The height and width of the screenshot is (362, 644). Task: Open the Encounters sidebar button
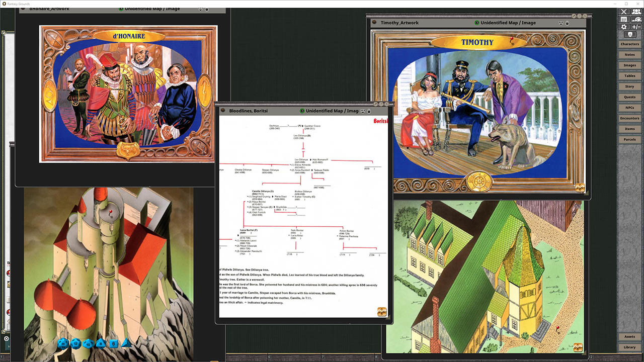(630, 118)
